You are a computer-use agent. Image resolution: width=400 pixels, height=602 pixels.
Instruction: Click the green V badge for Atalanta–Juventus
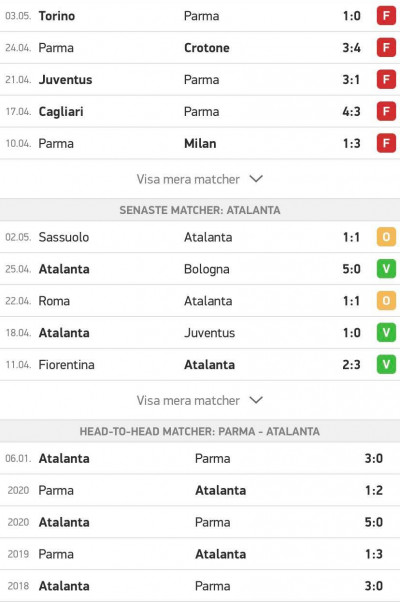tap(386, 332)
